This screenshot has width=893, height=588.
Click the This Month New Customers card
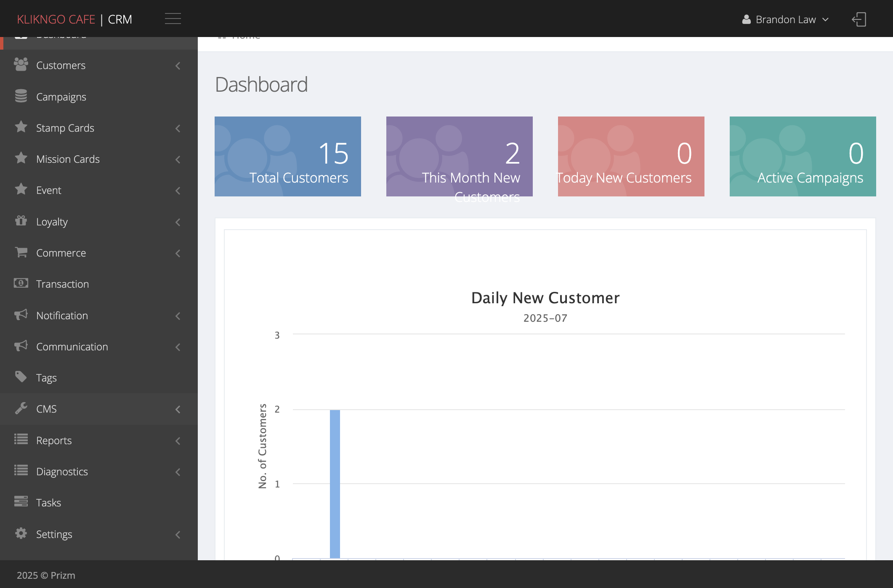tap(460, 156)
